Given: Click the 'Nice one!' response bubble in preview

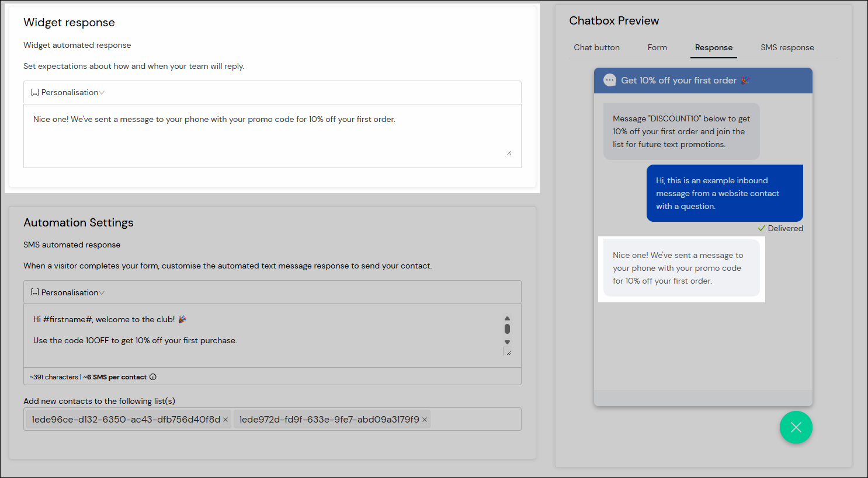Looking at the screenshot, I should (x=682, y=268).
